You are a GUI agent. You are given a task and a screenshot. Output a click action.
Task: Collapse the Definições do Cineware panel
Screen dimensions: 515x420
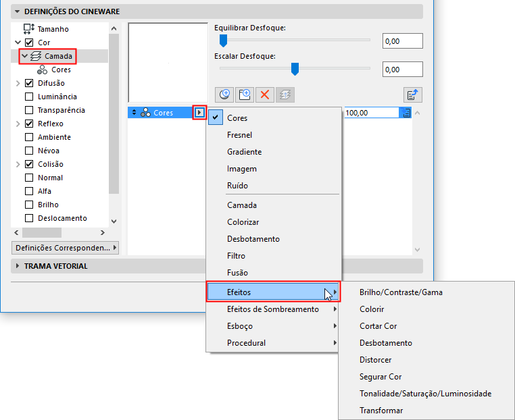click(17, 11)
